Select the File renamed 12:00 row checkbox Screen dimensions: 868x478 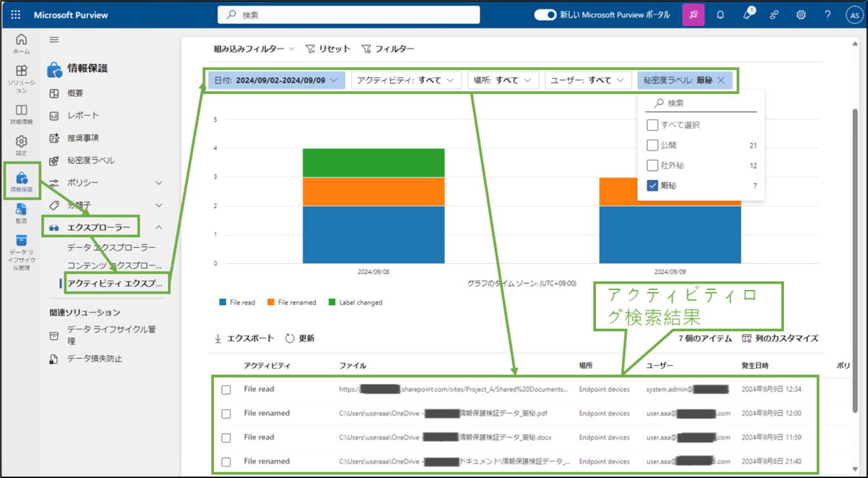pyautogui.click(x=226, y=414)
